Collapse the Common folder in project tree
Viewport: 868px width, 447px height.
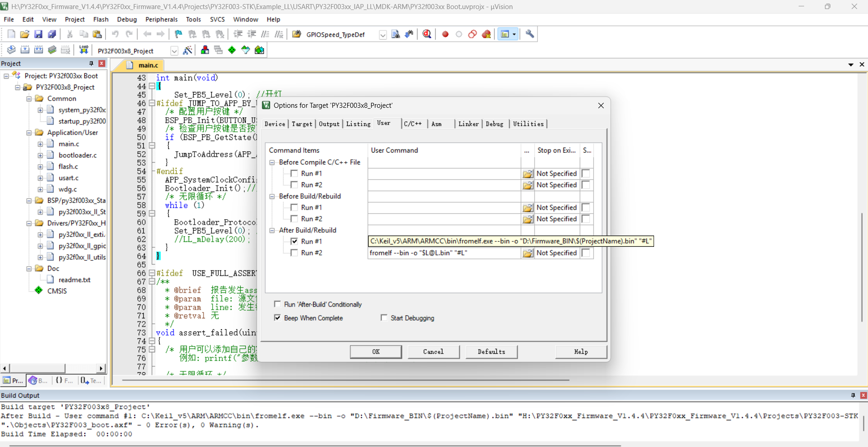pyautogui.click(x=29, y=98)
